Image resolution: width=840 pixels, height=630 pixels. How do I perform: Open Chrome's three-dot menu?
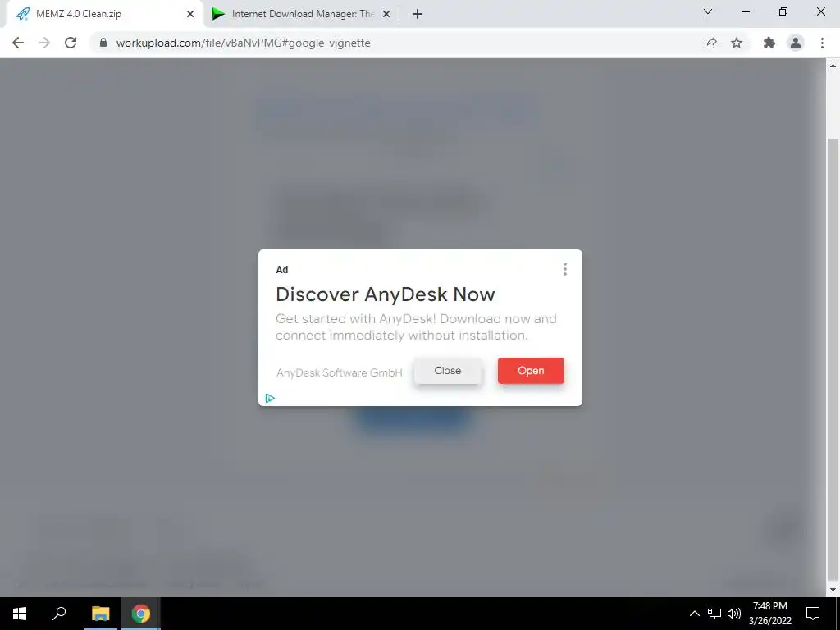[x=822, y=43]
